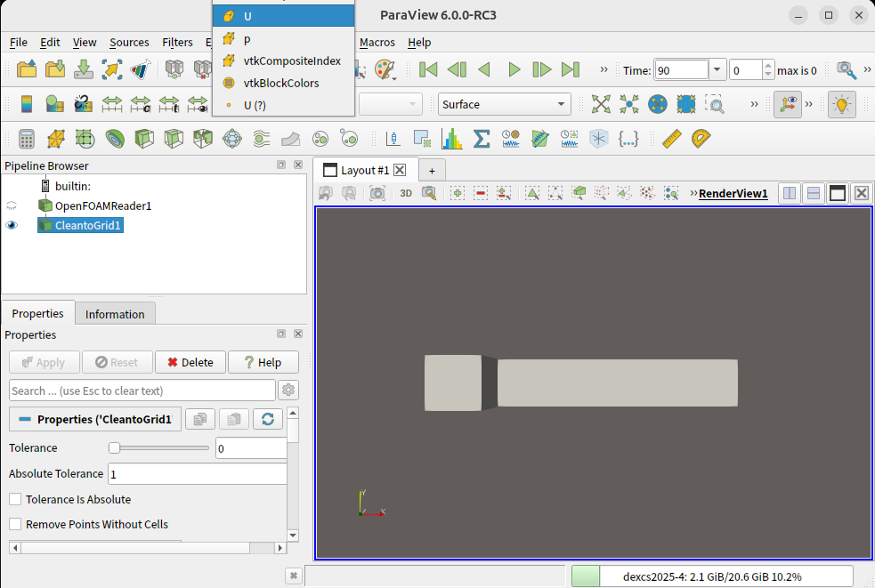Toggle visibility eye of CleantoGrid1
Image resolution: width=875 pixels, height=588 pixels.
(12, 226)
